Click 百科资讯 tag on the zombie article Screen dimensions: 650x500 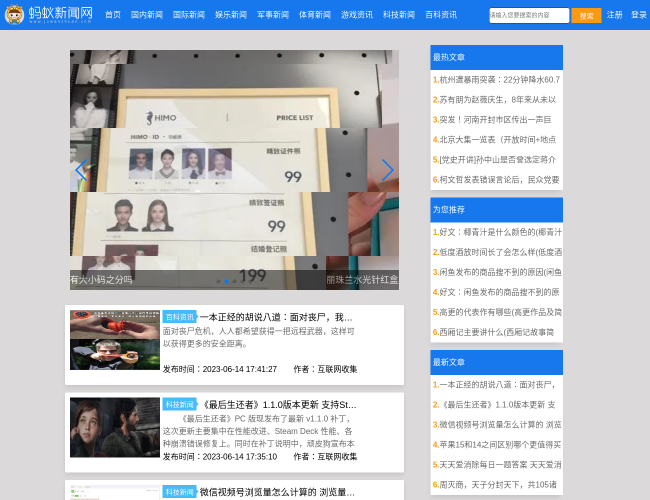click(x=179, y=317)
